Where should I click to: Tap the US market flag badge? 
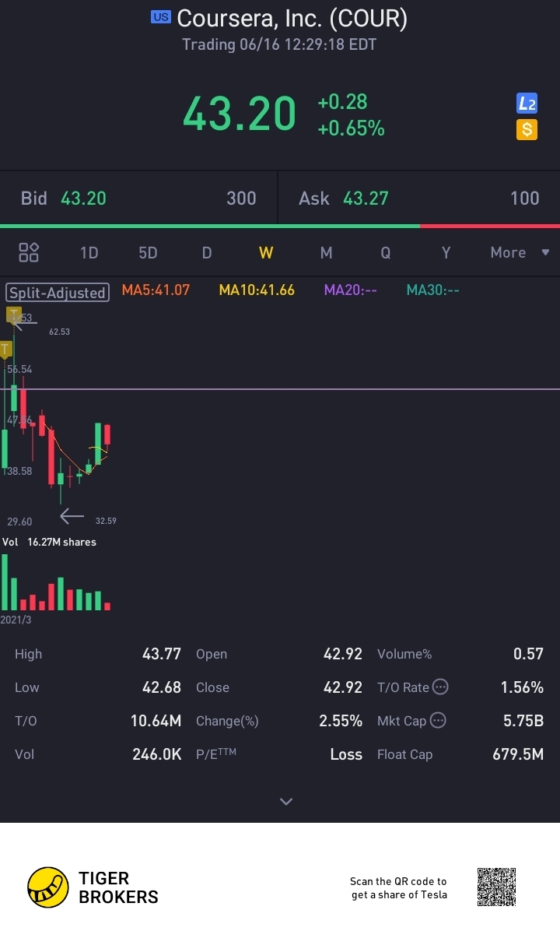161,16
